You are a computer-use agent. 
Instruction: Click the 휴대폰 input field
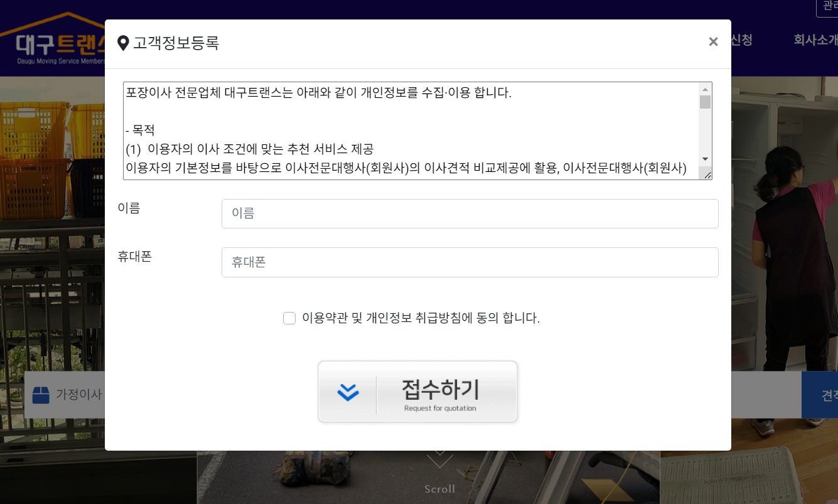tap(470, 262)
